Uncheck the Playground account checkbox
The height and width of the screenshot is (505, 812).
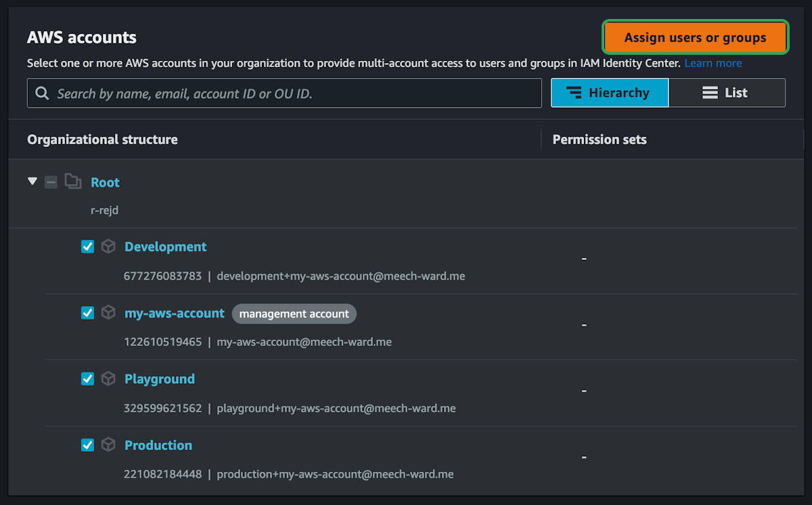pyautogui.click(x=87, y=379)
